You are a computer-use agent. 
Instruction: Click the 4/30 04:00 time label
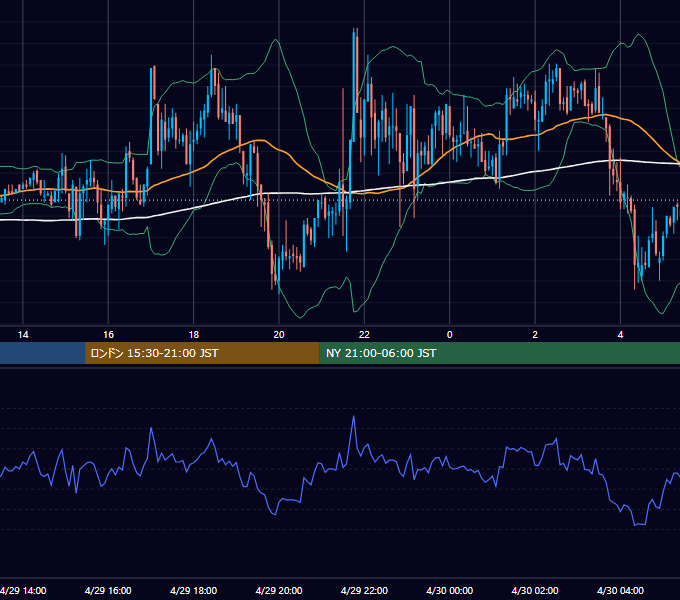tap(620, 590)
